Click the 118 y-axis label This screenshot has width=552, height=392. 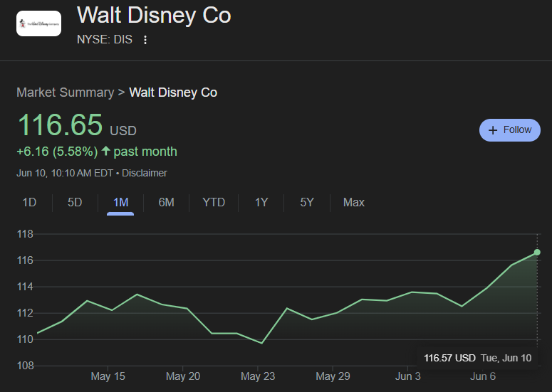[25, 234]
